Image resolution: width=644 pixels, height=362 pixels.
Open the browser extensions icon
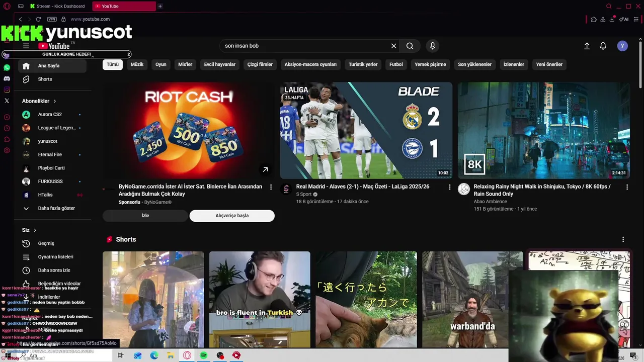[x=594, y=19]
